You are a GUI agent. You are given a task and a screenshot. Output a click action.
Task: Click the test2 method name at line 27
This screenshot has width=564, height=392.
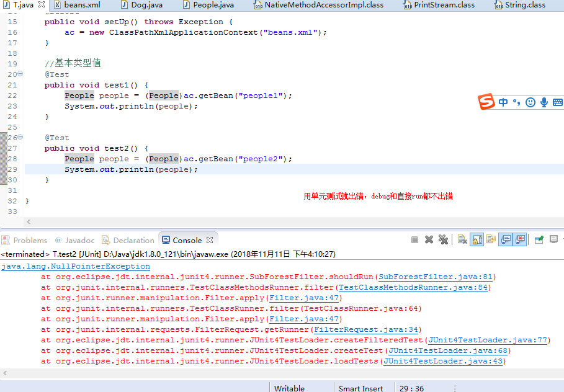[116, 148]
